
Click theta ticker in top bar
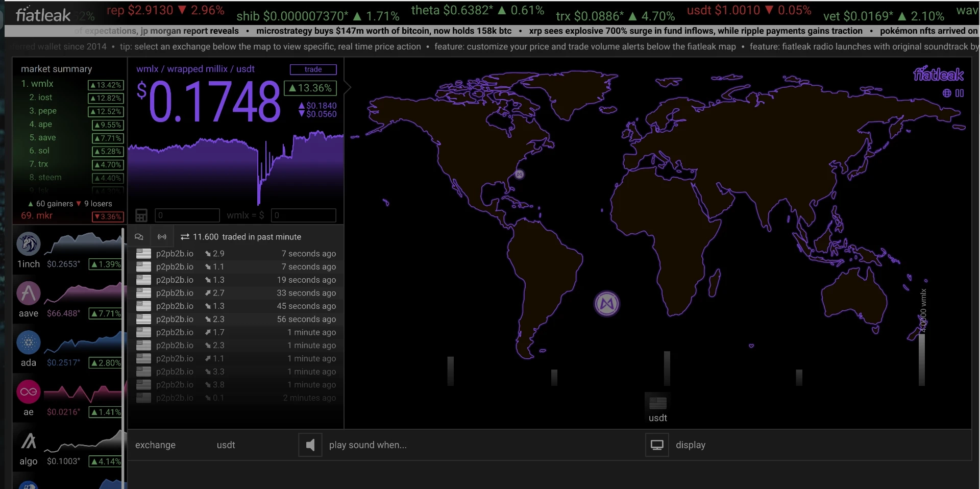[x=478, y=10]
